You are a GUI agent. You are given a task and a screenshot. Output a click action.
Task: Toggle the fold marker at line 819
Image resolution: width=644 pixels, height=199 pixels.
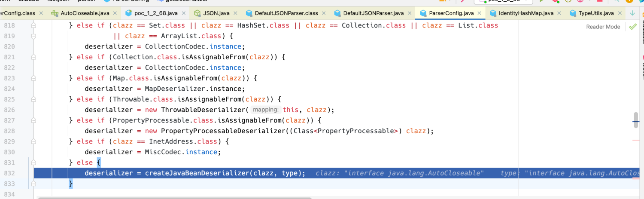coord(33,36)
